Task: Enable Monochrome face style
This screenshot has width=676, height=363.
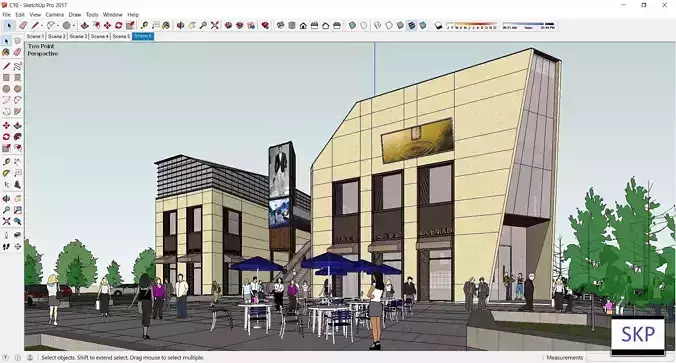Action: [x=423, y=25]
